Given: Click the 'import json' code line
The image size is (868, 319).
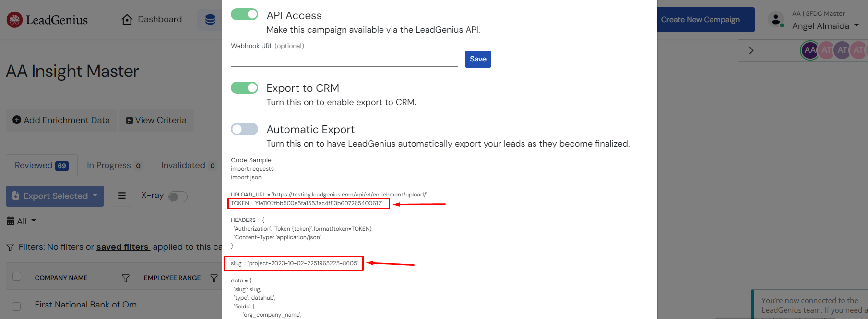Looking at the screenshot, I should (246, 177).
